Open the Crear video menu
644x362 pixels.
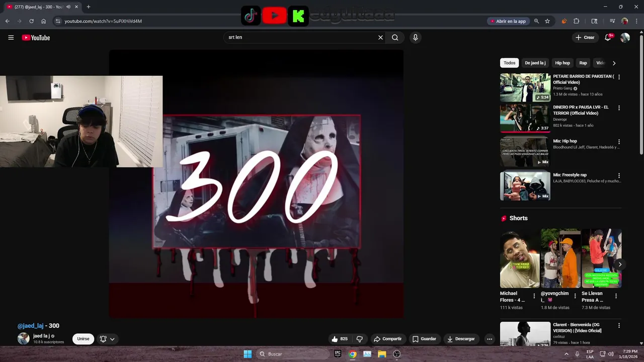[585, 37]
